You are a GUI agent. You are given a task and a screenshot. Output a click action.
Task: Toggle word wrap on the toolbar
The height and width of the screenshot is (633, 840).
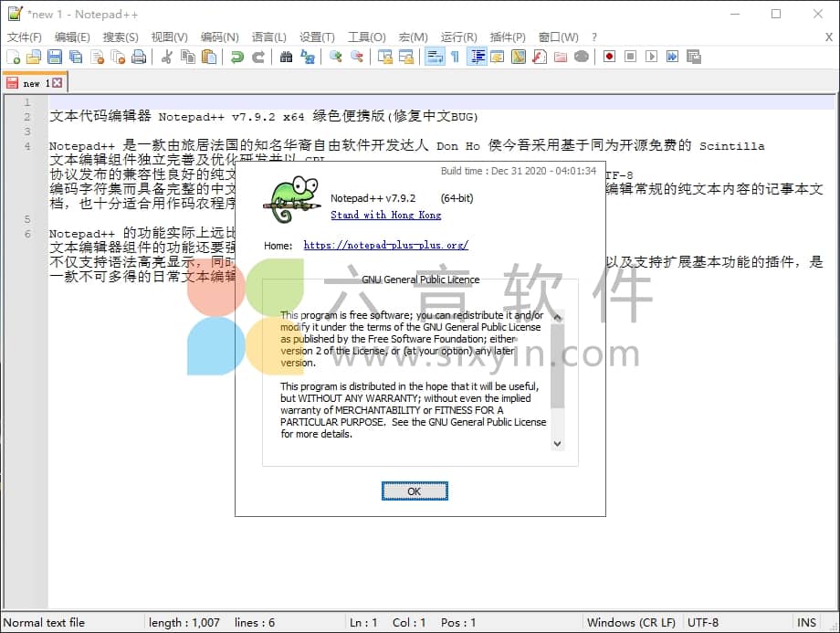pyautogui.click(x=433, y=56)
